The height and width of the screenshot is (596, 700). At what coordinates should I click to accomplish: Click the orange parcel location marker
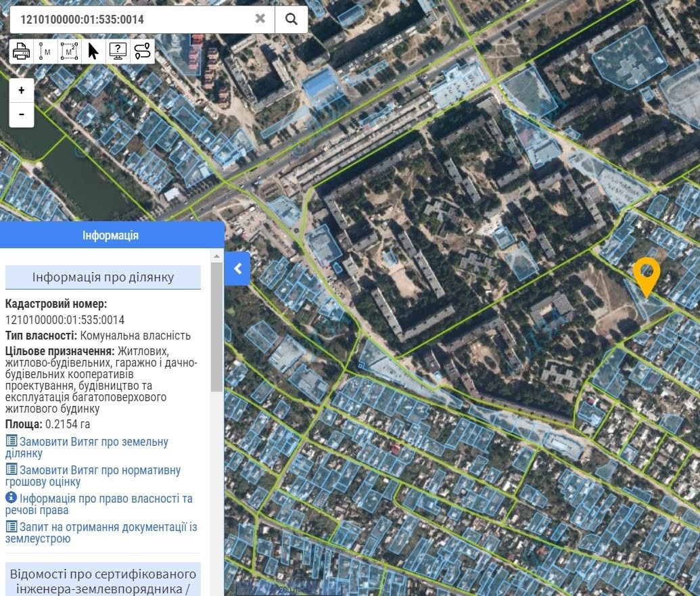point(647,276)
